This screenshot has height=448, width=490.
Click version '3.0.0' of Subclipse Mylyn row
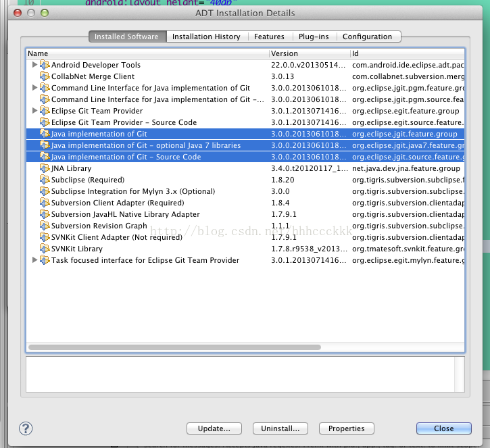pos(280,191)
